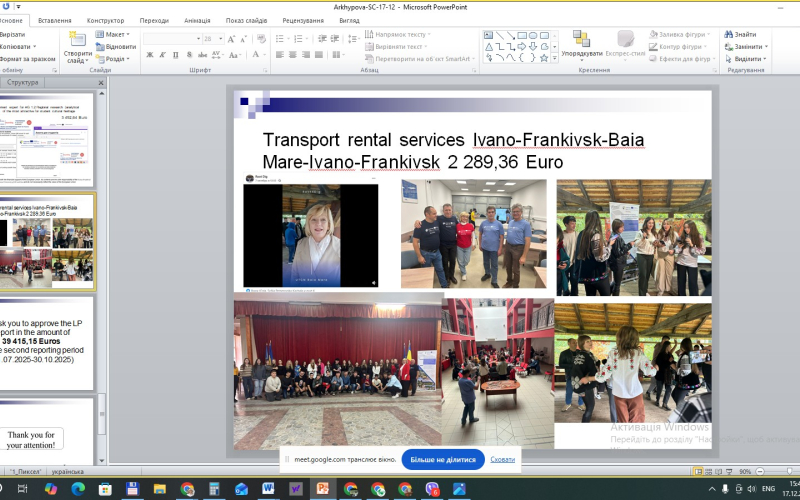Screen dimensions: 800x500
Task: Open the Рецензування (Review) tab
Action: coord(303,20)
